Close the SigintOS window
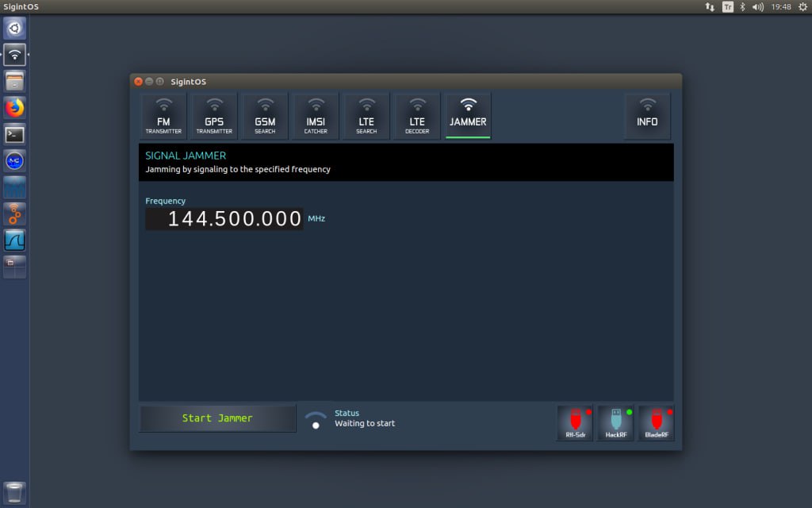 (138, 82)
